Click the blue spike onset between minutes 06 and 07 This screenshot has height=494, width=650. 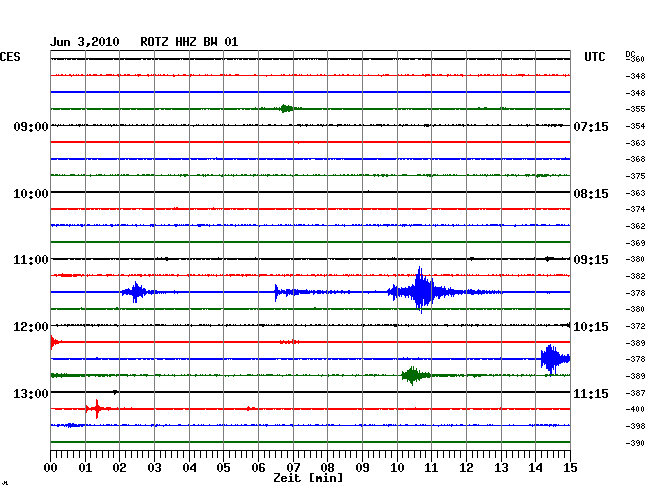276,292
